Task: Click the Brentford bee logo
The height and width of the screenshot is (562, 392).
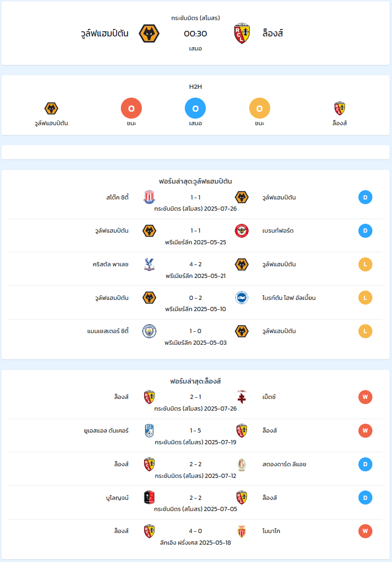Action: pos(242,231)
